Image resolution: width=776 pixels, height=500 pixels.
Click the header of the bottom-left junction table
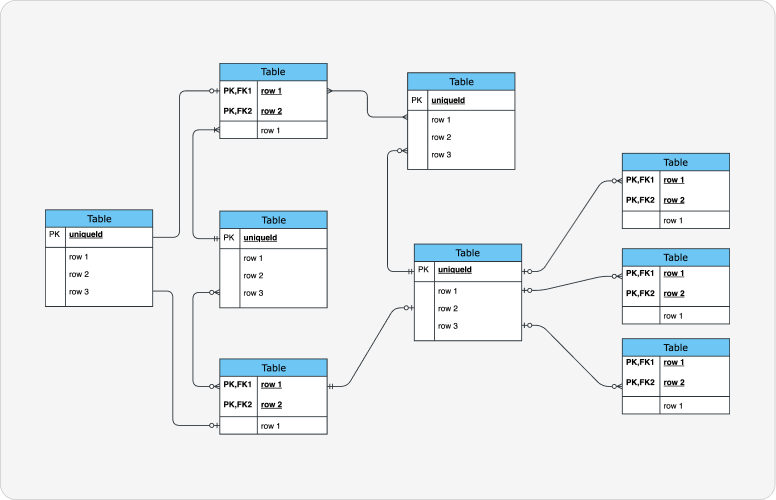[x=273, y=368]
